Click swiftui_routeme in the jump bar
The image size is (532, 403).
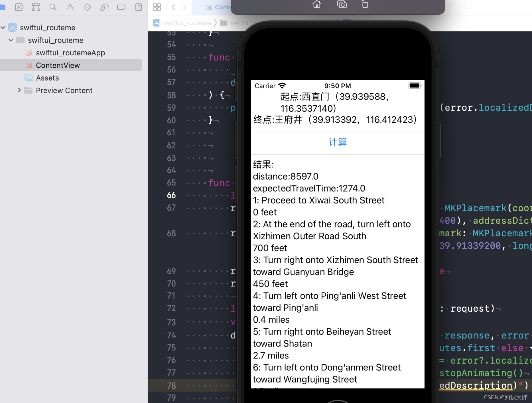[x=187, y=23]
